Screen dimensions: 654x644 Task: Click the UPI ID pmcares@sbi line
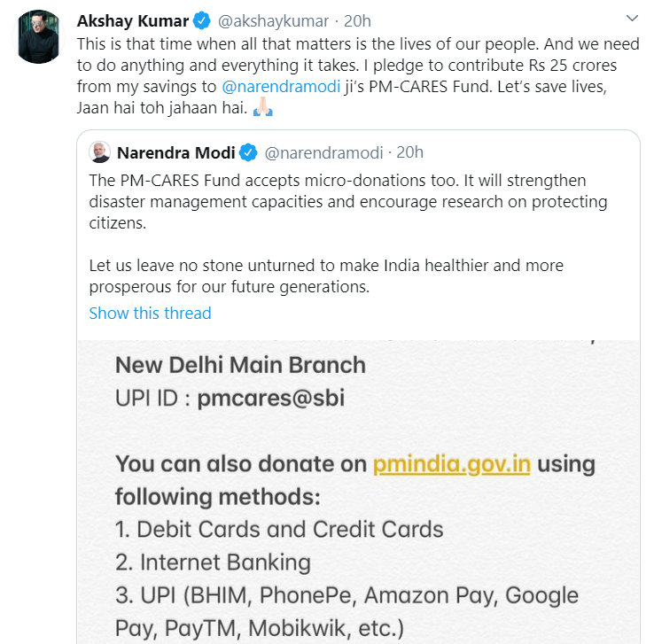[x=230, y=399]
